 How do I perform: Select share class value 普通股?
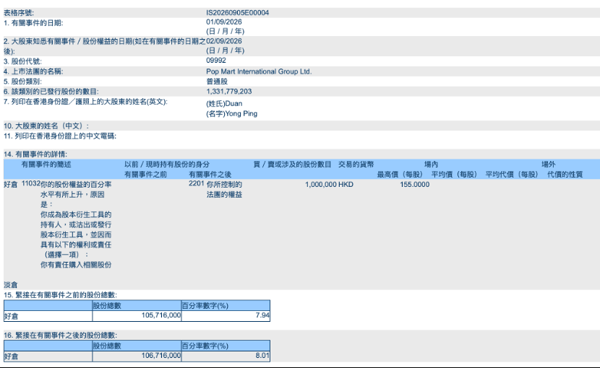click(217, 81)
